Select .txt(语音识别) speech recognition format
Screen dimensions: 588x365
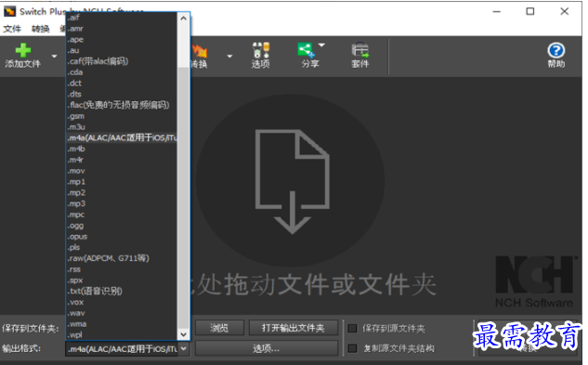(122, 291)
